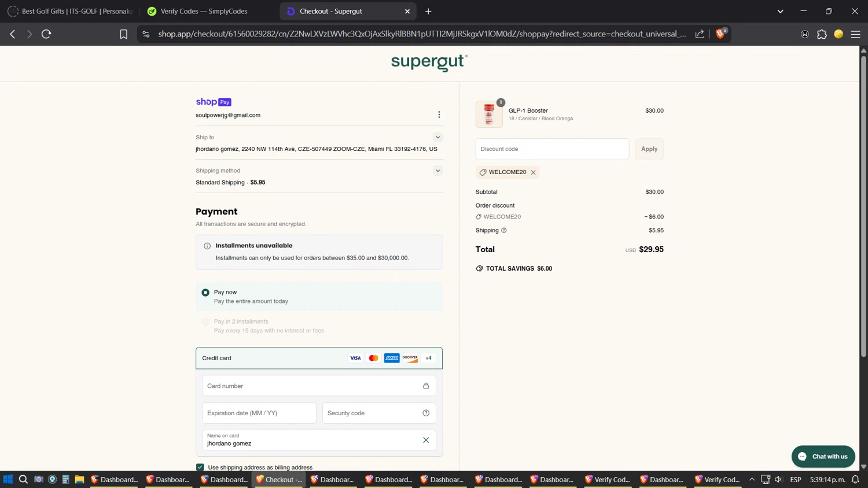Open the new tab plus button

point(428,11)
